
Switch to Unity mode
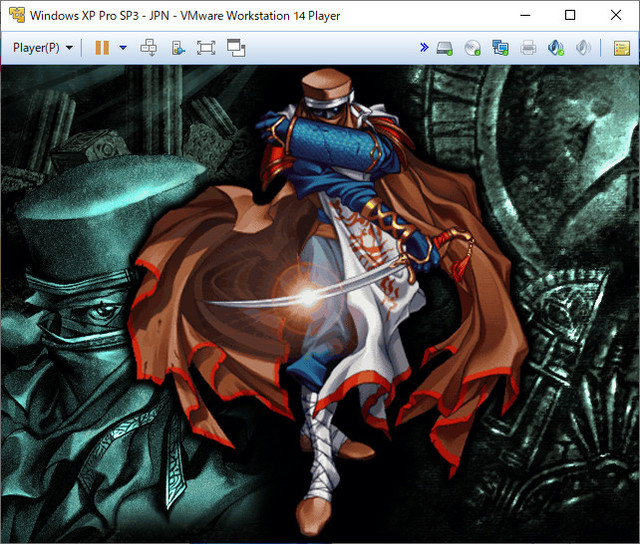(x=236, y=48)
